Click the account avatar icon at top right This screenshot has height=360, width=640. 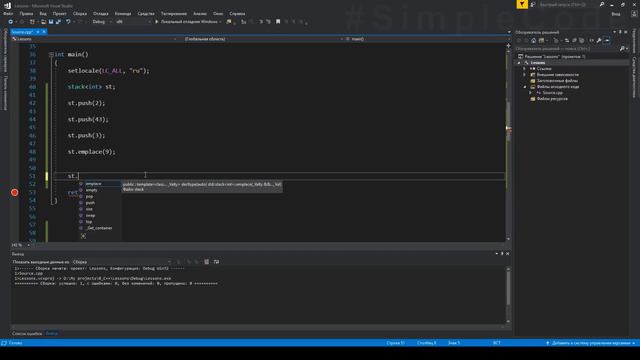(x=634, y=14)
